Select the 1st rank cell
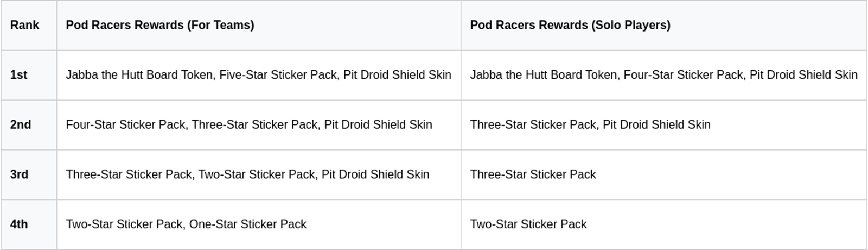Screen dimensions: 868x250 19,75
